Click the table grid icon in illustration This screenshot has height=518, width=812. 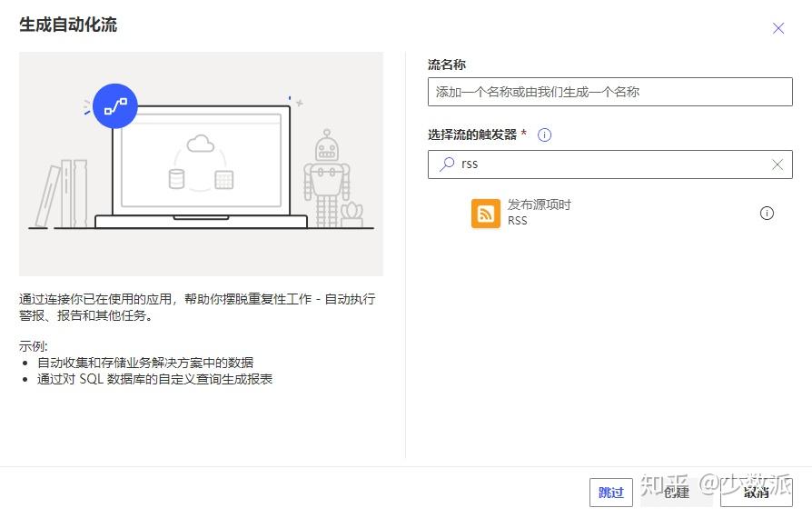coord(223,179)
